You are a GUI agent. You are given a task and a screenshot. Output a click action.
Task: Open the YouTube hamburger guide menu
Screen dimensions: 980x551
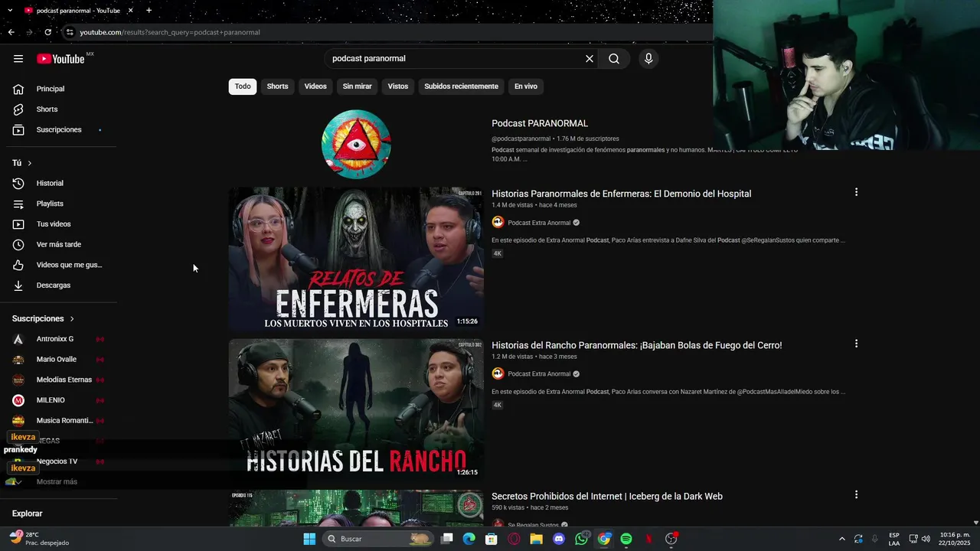tap(18, 58)
